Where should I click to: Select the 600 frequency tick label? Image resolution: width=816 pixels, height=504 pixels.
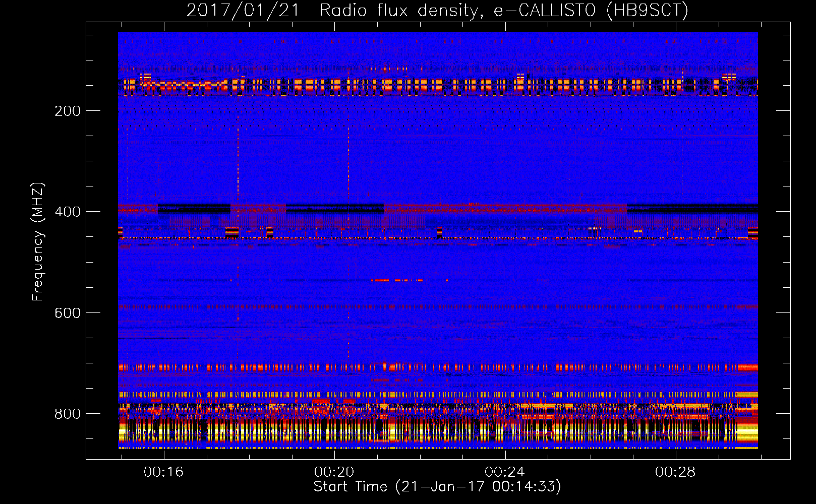tap(68, 313)
